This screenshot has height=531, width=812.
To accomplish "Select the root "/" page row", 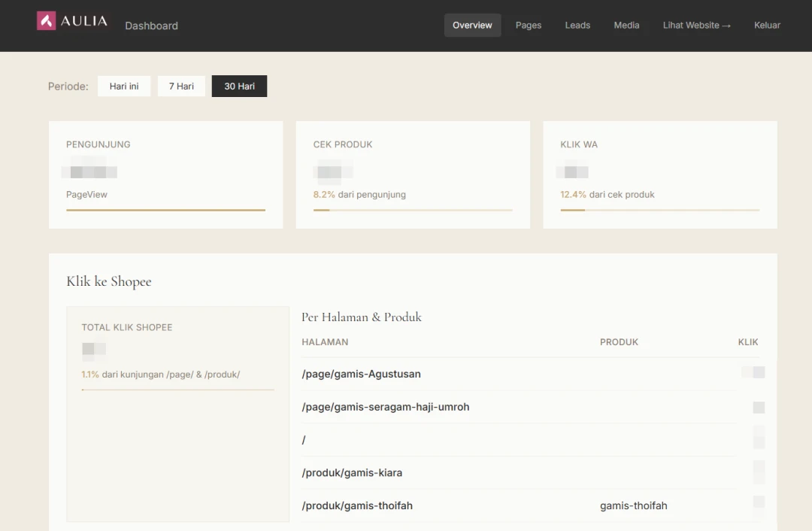I will tap(530, 440).
